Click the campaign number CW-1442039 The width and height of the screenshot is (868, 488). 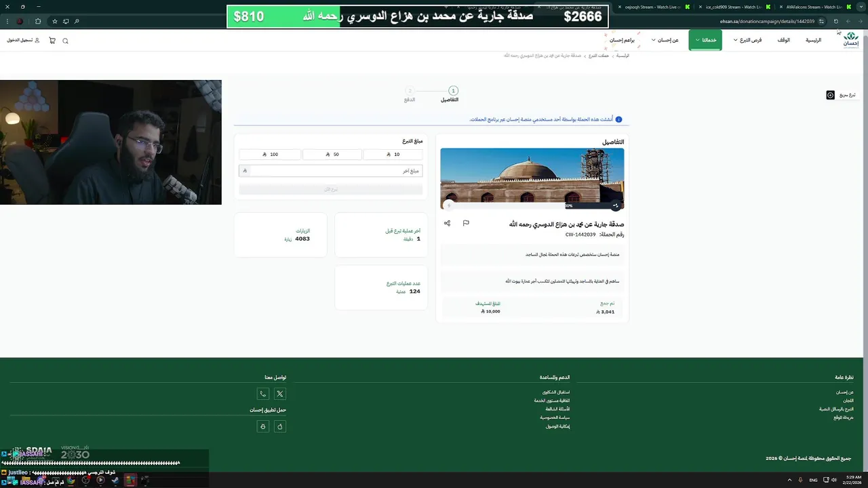click(580, 235)
